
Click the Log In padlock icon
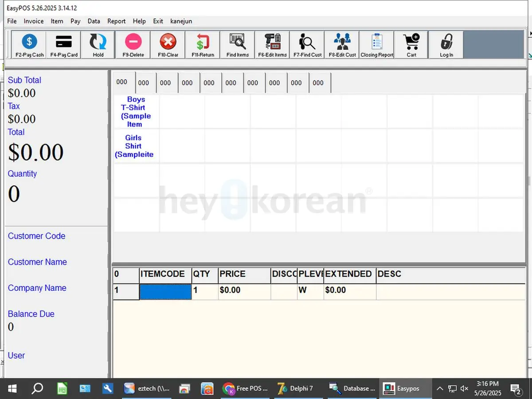446,45
